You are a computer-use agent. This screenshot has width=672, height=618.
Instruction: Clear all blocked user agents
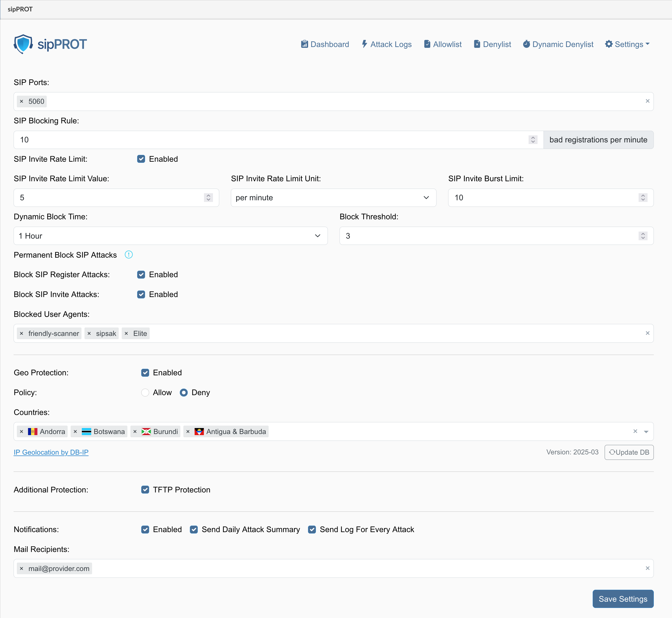coord(647,333)
